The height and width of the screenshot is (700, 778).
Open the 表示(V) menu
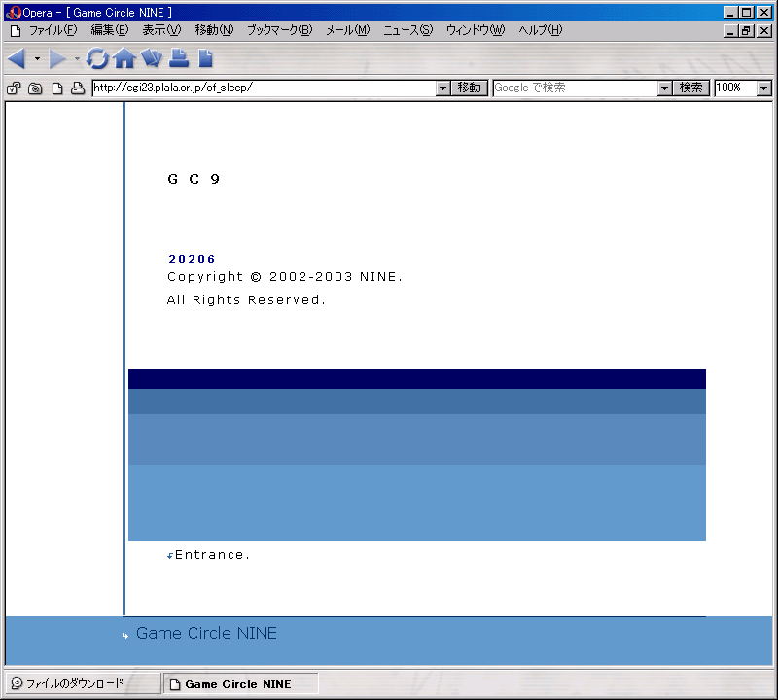[x=161, y=30]
